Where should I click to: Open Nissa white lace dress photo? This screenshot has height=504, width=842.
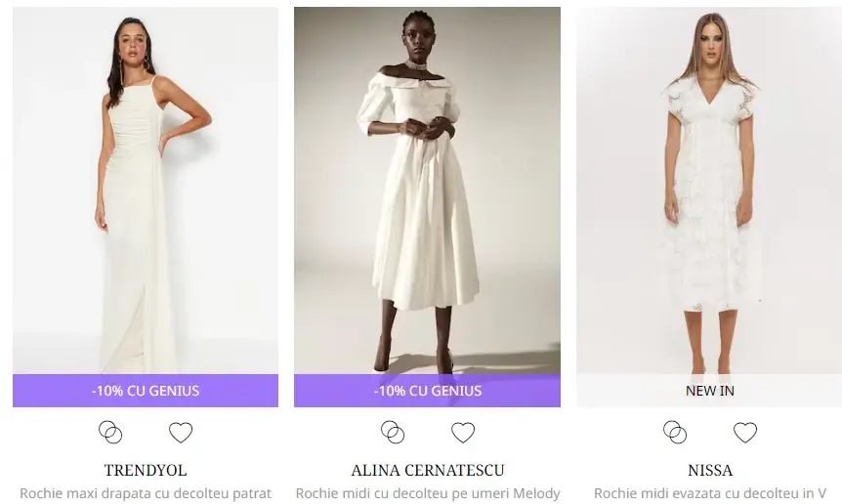(709, 190)
